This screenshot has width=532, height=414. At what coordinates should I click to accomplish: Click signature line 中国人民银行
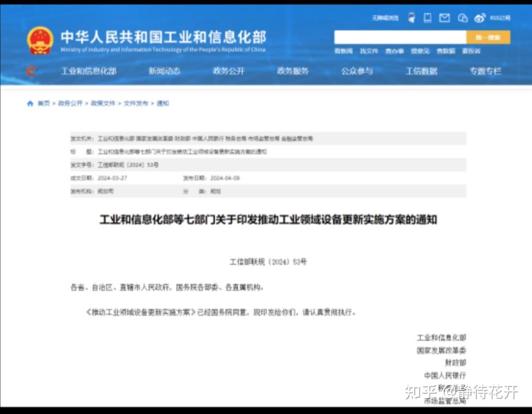point(445,376)
